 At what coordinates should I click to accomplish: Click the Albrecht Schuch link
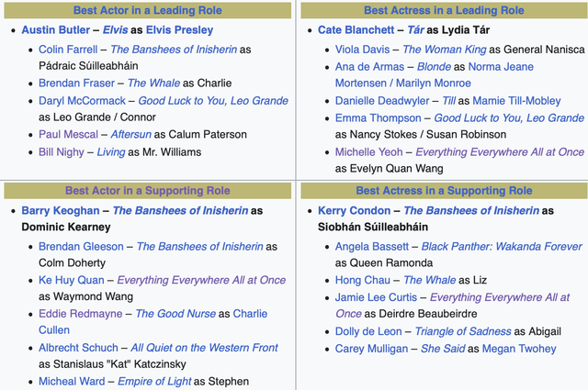point(78,348)
